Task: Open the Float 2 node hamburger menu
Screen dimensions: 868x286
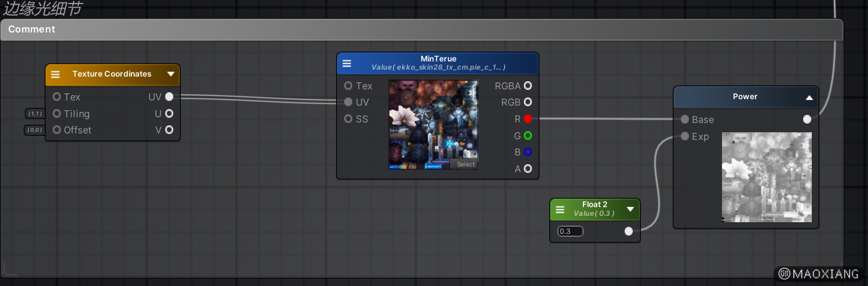Action: pos(560,209)
